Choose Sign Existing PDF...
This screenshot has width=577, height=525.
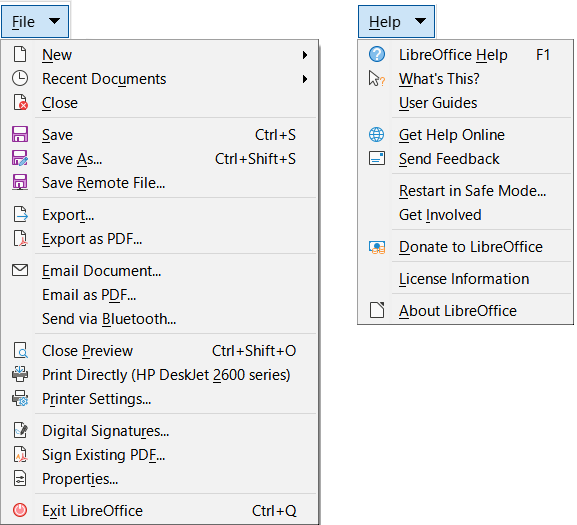[159, 454]
